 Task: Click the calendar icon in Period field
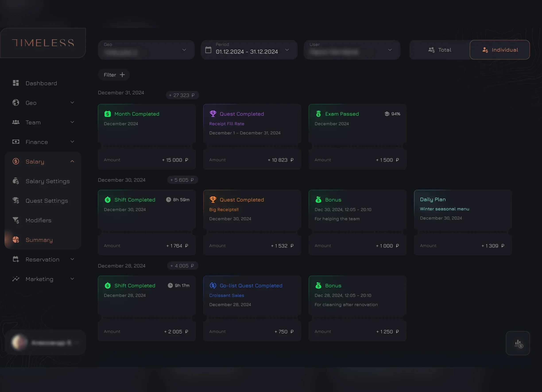208,50
